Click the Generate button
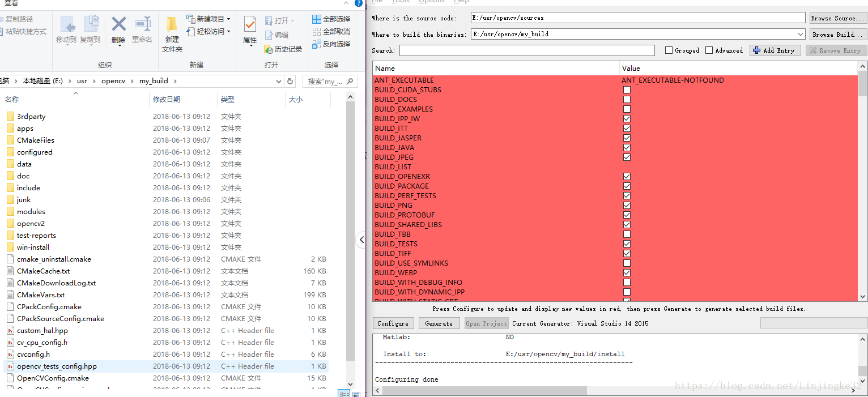Viewport: 868px width, 397px height. tap(439, 323)
